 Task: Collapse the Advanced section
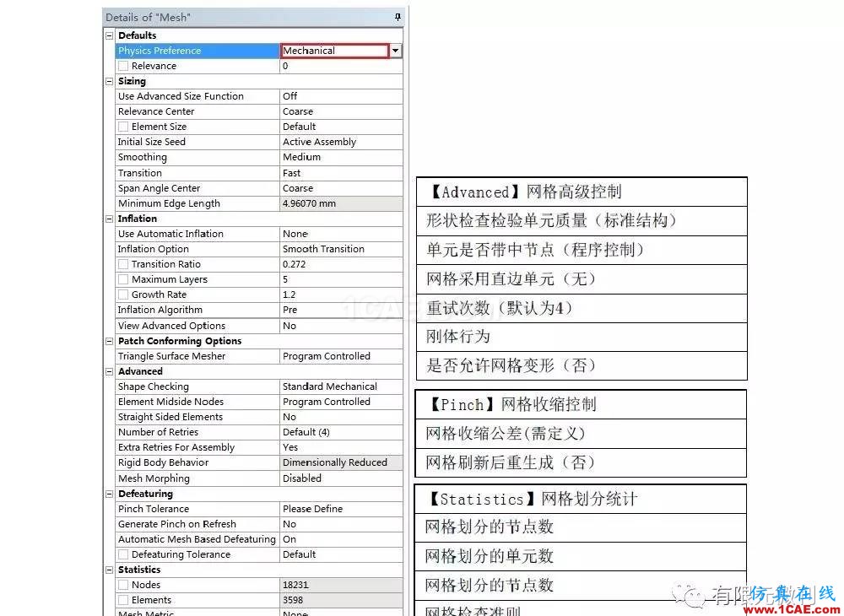coord(109,372)
